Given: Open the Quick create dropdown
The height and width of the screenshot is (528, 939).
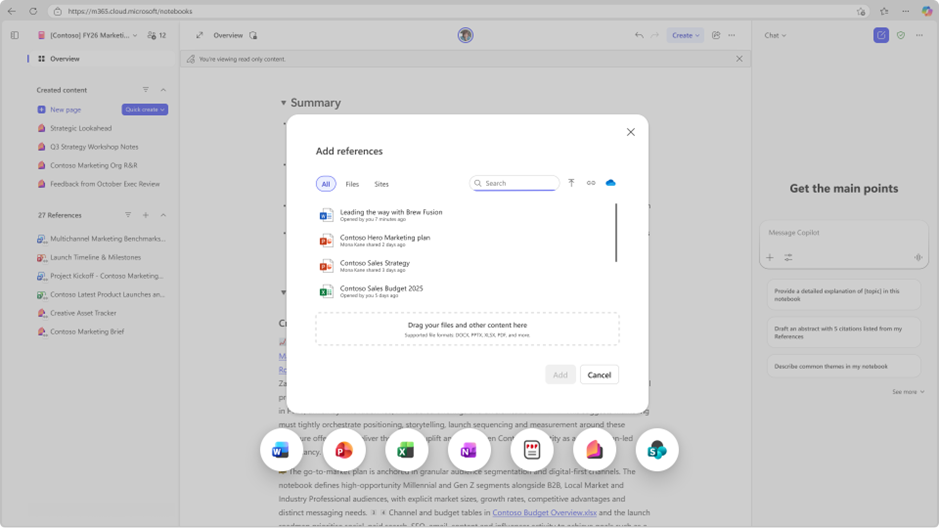Looking at the screenshot, I should point(145,110).
